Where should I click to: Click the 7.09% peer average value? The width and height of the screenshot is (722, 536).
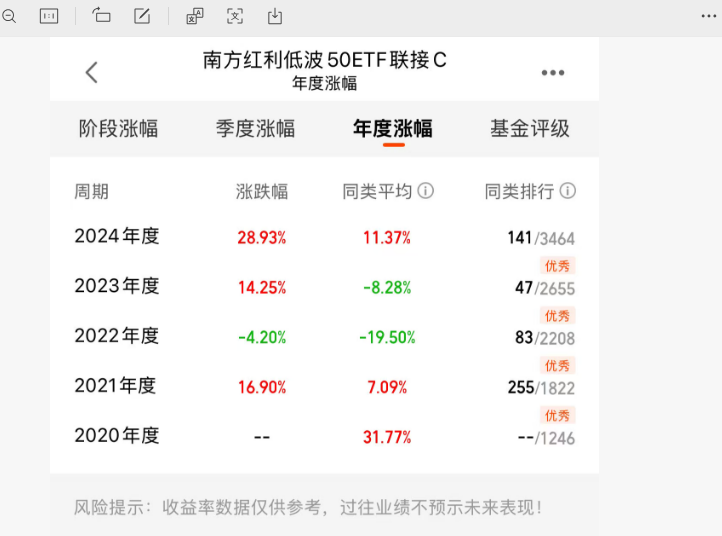(387, 387)
